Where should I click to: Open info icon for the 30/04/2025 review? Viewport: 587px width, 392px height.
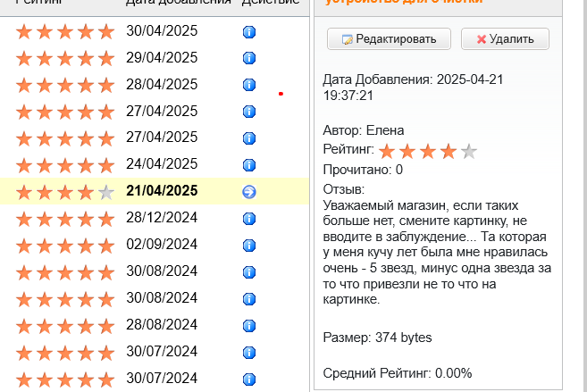point(249,32)
